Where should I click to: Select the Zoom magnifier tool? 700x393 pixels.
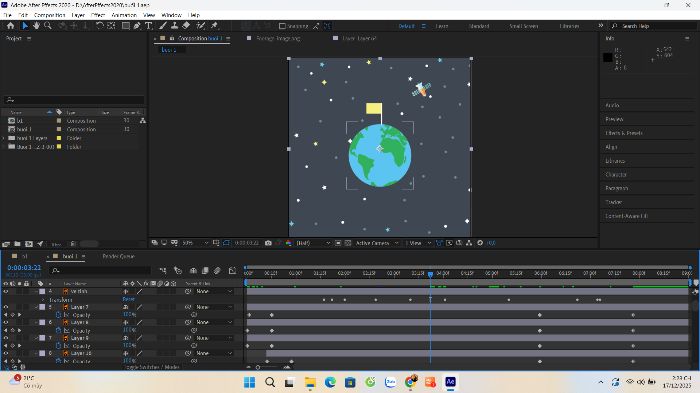[x=48, y=26]
